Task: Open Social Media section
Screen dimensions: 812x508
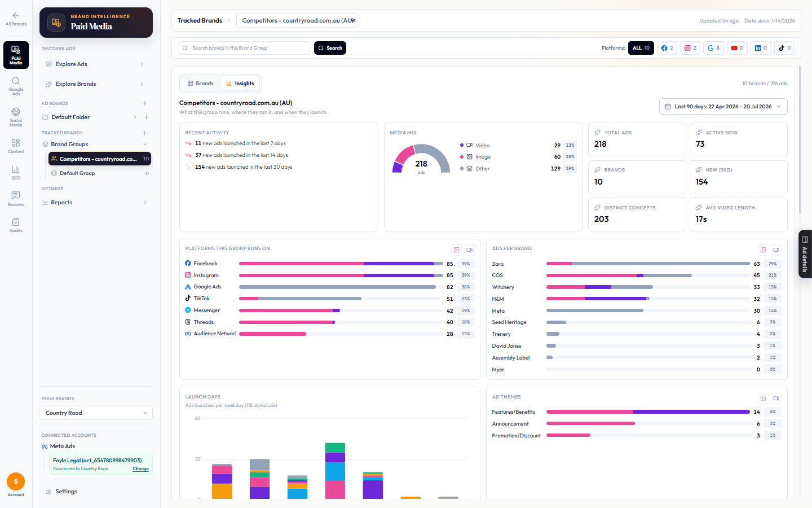Action: click(x=16, y=117)
